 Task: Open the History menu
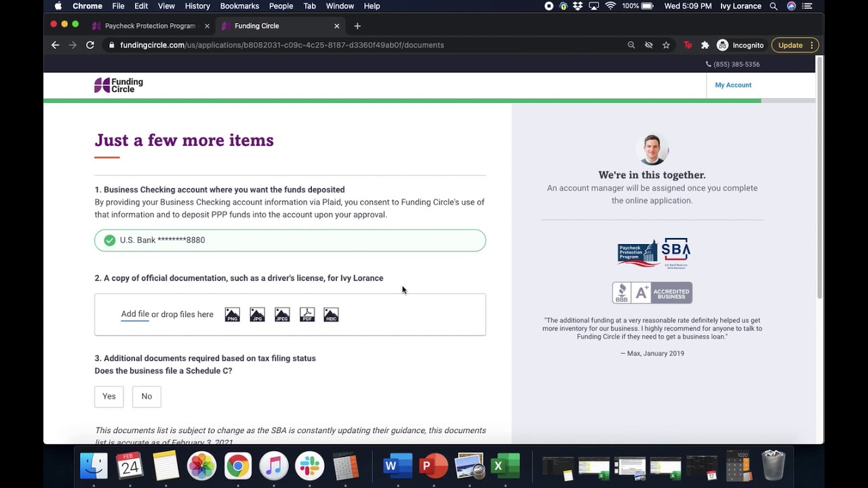click(197, 6)
